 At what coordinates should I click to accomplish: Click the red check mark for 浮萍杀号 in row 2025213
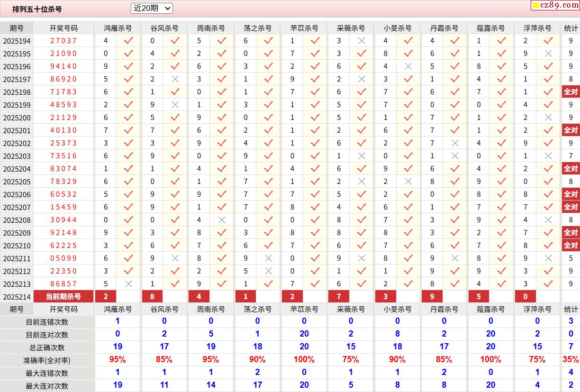[549, 284]
